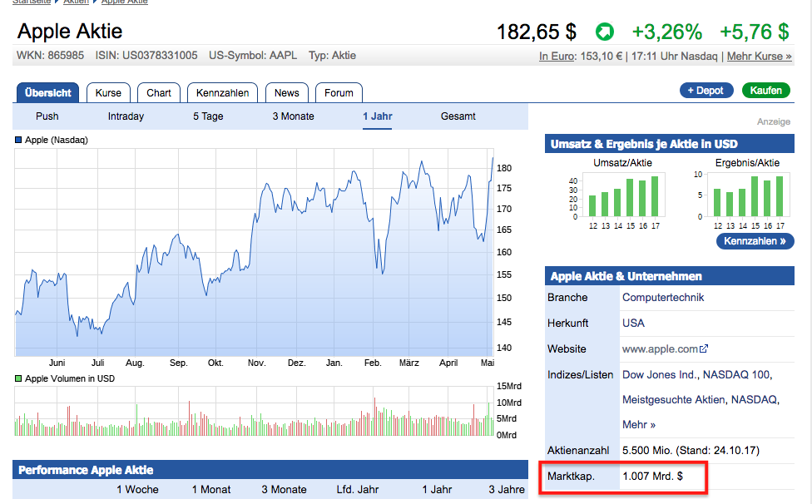Click the green Kaufen button

(766, 91)
